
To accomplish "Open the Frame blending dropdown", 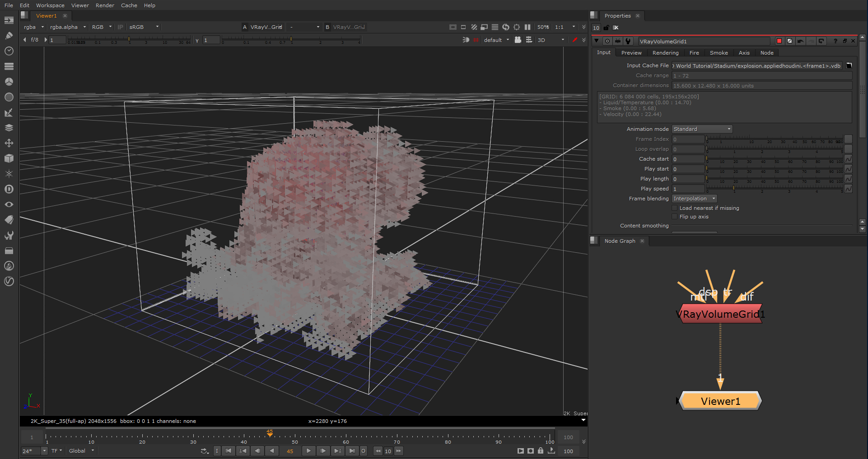I will [694, 199].
